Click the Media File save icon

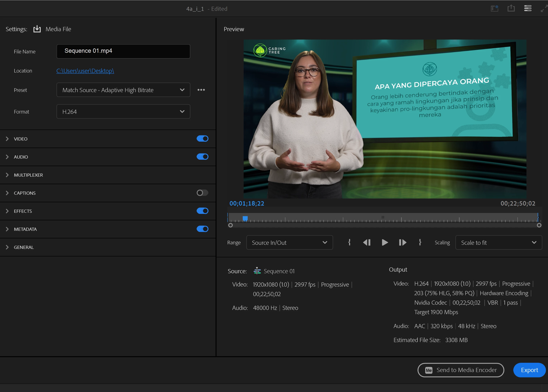tap(37, 29)
